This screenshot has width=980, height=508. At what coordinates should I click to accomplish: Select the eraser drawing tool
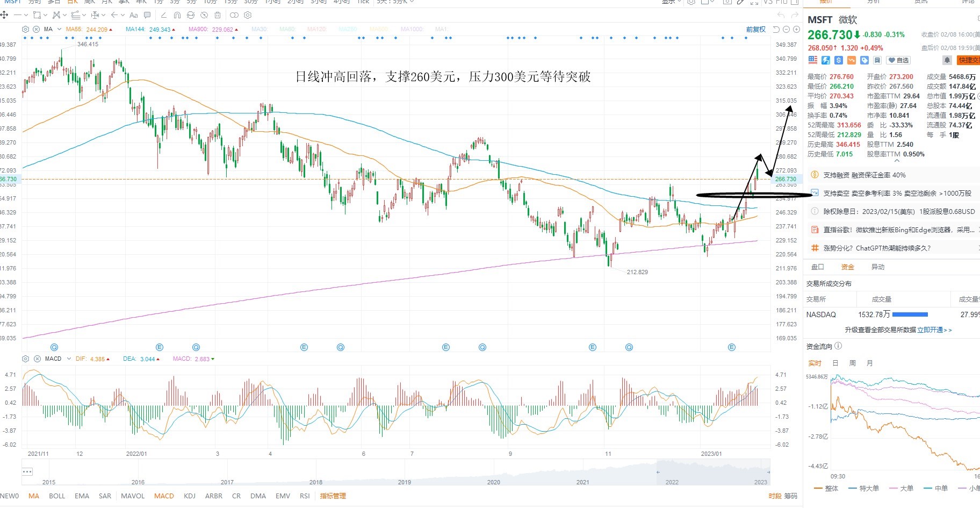pyautogui.click(x=163, y=15)
